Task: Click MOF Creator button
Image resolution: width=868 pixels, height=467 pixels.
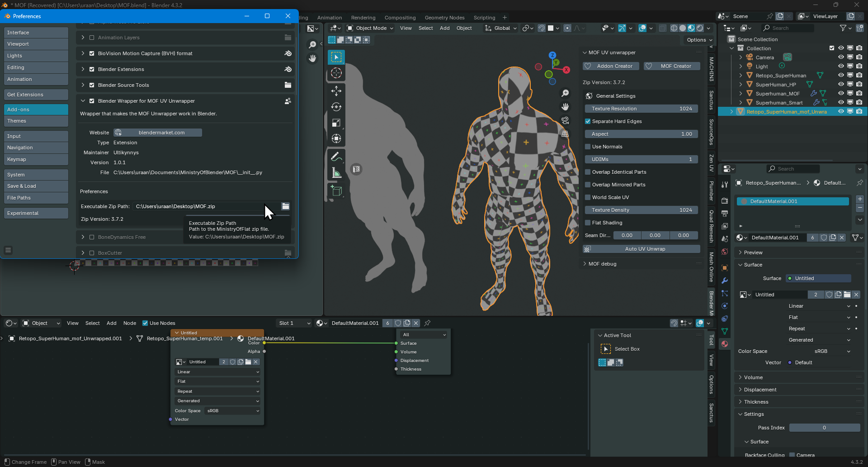Action: pyautogui.click(x=672, y=66)
